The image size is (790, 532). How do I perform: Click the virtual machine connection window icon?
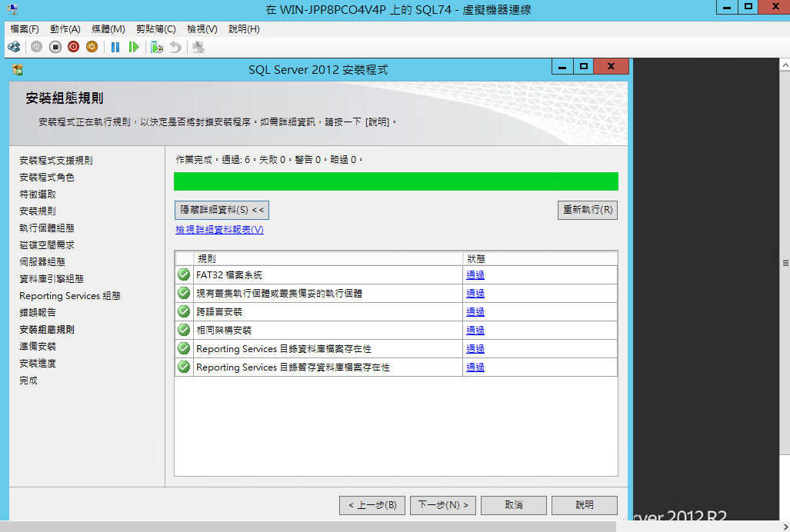pyautogui.click(x=12, y=9)
